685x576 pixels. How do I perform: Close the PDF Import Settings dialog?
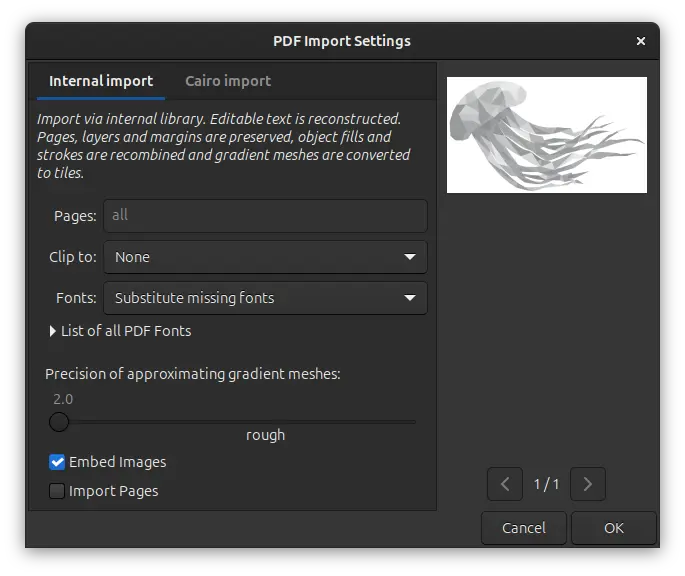point(640,41)
